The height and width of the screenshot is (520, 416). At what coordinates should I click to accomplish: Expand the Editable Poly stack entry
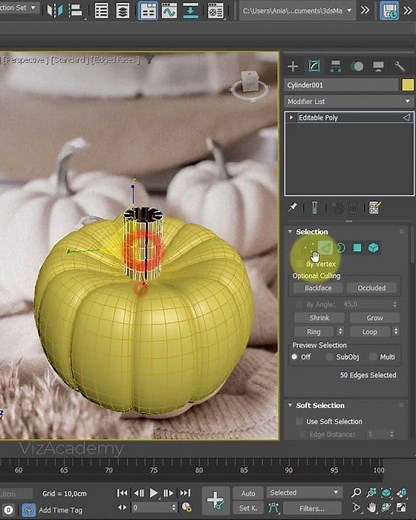tap(291, 118)
